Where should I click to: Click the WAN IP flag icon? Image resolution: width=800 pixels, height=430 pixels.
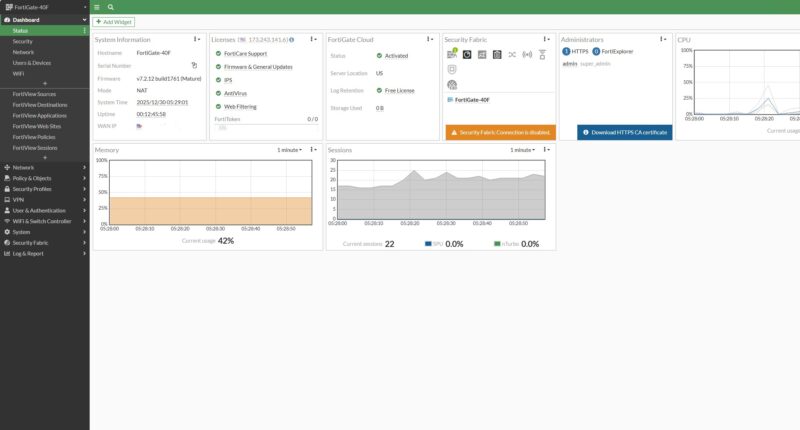139,126
